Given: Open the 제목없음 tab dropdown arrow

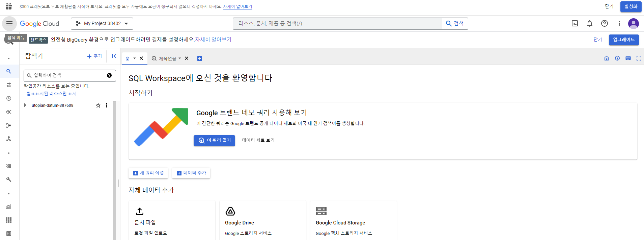Looking at the screenshot, I should pyautogui.click(x=180, y=58).
